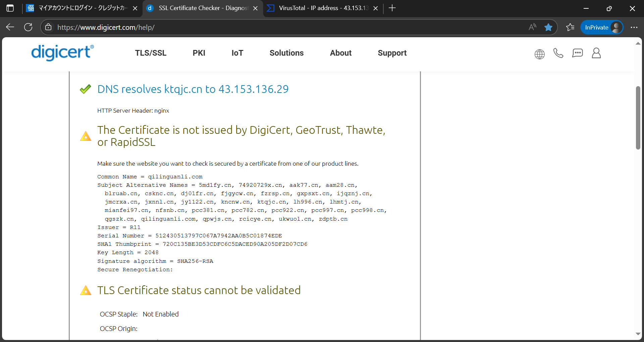This screenshot has width=644, height=342.
Task: Click the SHA1 Thumbprint line
Action: (x=202, y=244)
